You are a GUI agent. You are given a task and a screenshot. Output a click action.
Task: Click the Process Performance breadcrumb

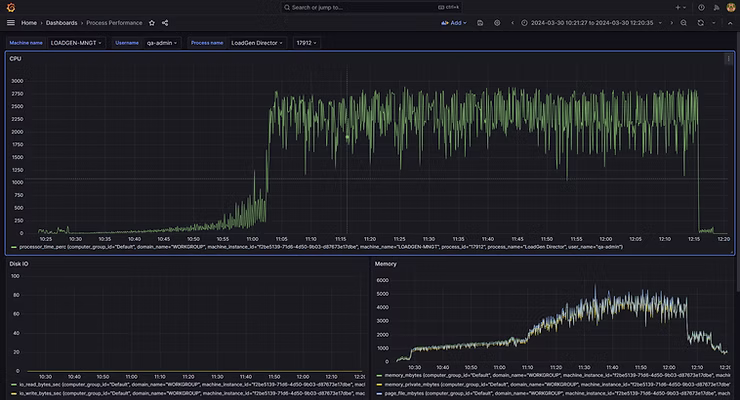(114, 23)
